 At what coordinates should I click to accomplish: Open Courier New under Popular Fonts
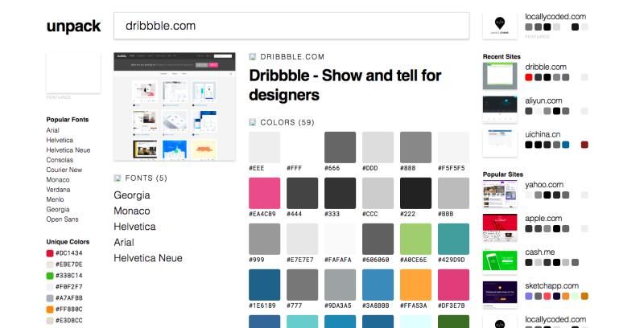64,170
